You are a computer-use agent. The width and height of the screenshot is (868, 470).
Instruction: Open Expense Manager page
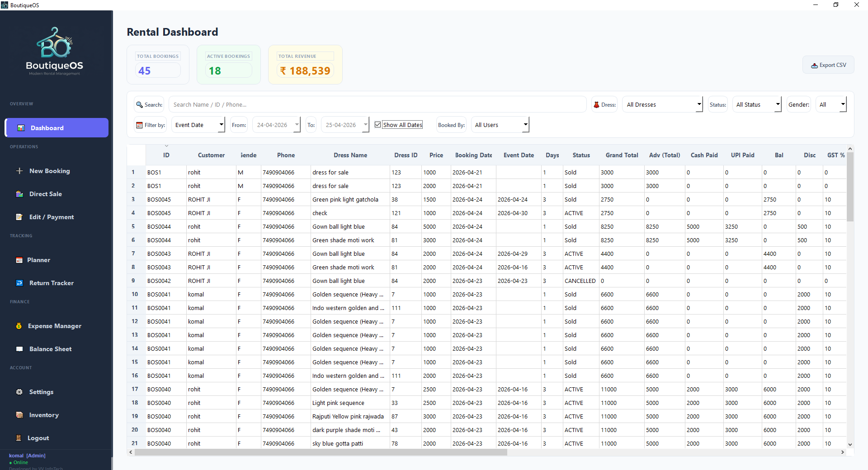[57, 326]
